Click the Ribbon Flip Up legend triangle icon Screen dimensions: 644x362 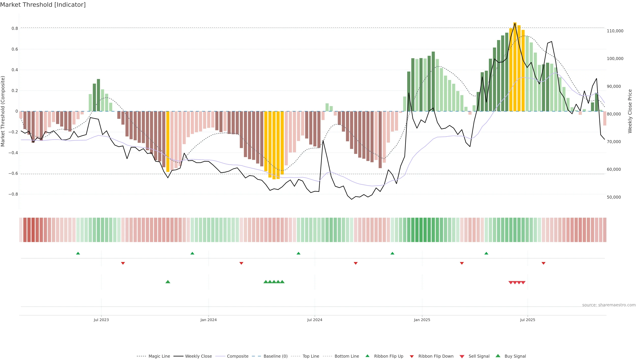pos(367,356)
